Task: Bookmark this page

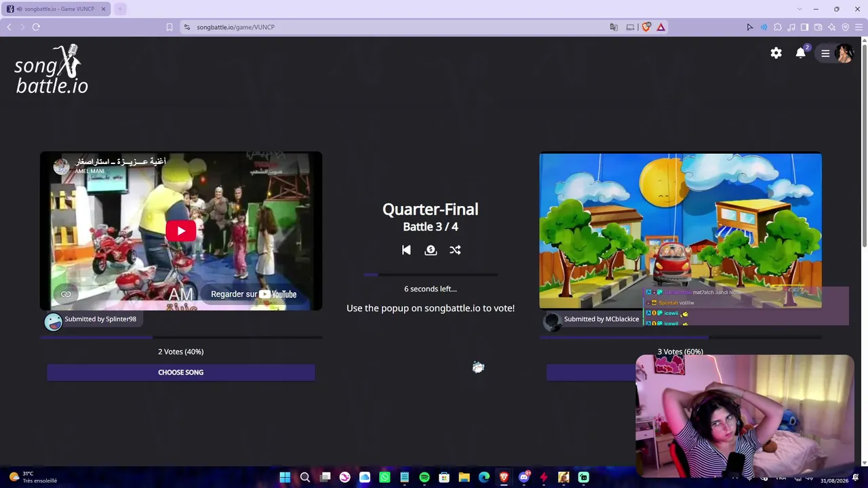Action: [x=170, y=27]
